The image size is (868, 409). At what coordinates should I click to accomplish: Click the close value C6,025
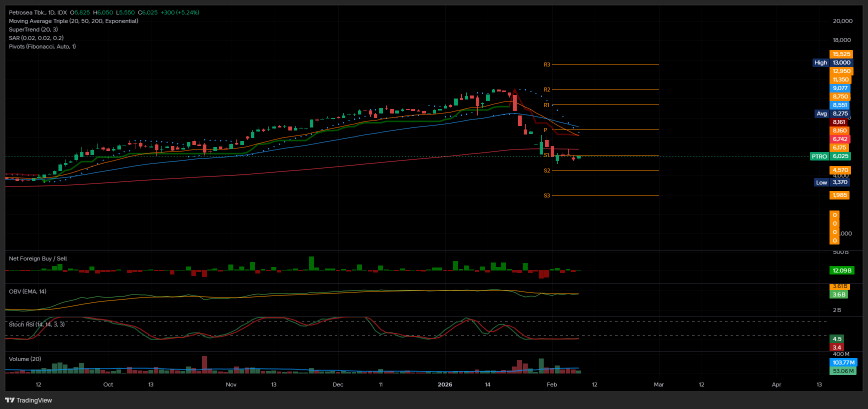pyautogui.click(x=148, y=12)
